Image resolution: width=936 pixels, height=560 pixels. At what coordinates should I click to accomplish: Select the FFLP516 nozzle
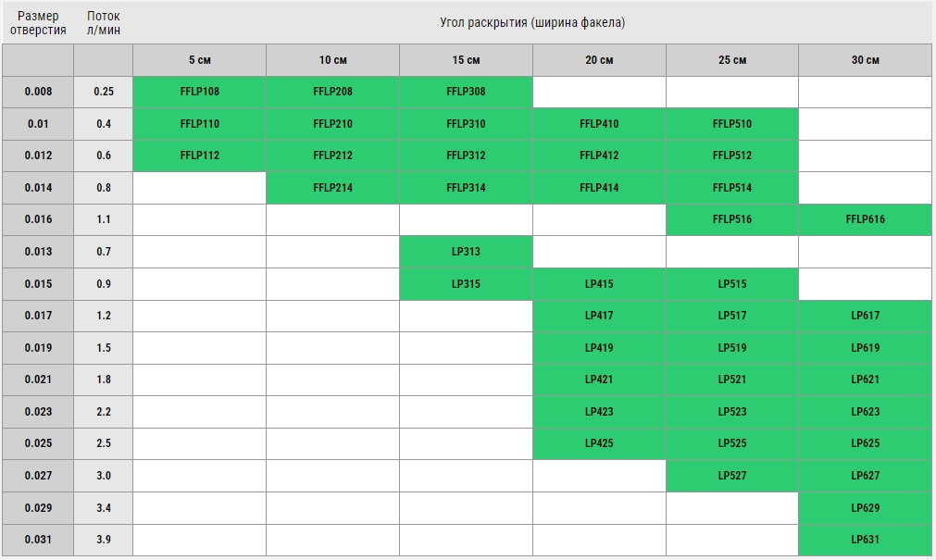(732, 219)
